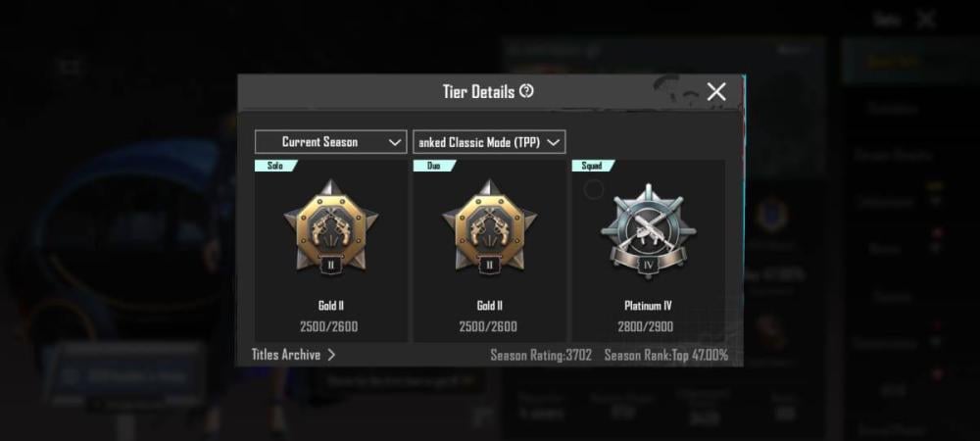
Task: Open the Tier Details help question-mark icon
Action: coord(527,91)
